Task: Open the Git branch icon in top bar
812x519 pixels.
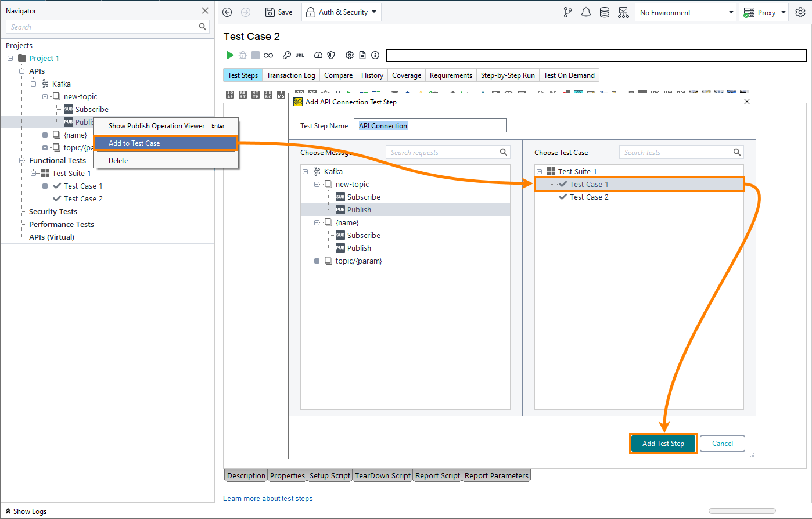Action: [567, 12]
